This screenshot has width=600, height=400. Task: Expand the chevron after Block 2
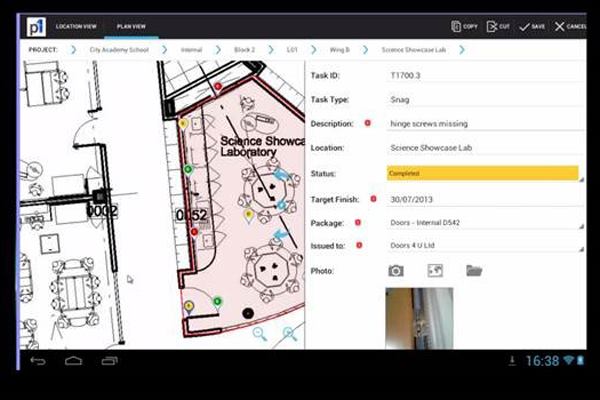[271, 50]
